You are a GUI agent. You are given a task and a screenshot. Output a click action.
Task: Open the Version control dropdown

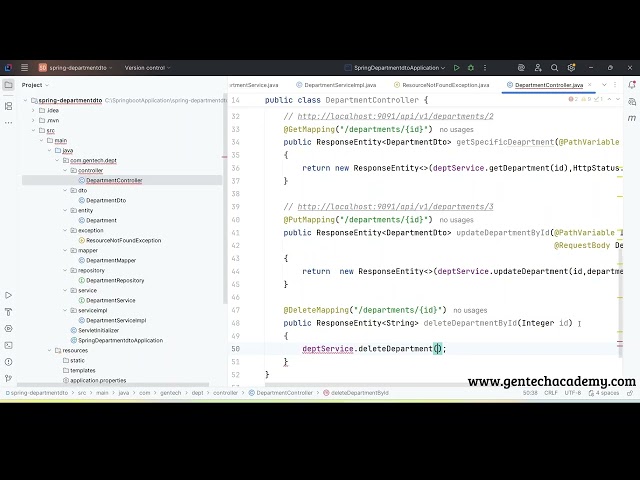point(148,68)
